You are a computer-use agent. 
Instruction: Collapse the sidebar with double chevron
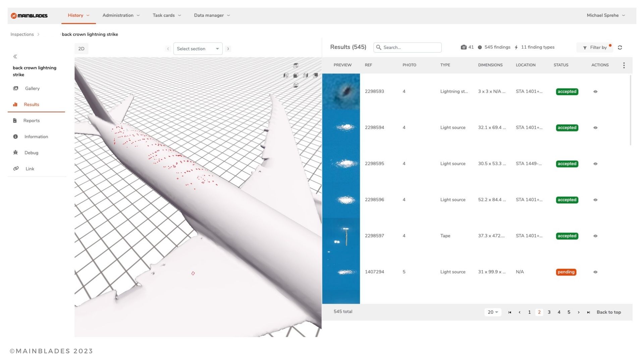pos(15,57)
